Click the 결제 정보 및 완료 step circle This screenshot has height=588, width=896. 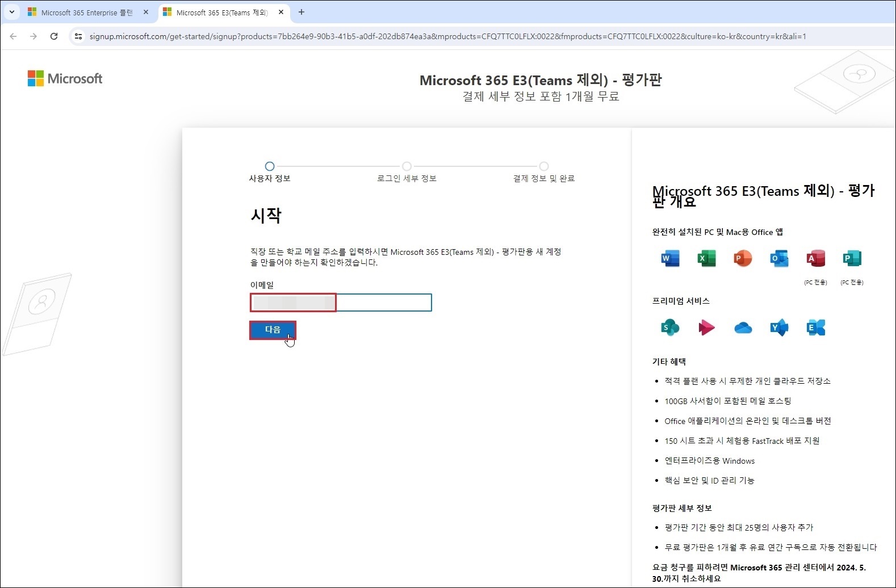[544, 166]
